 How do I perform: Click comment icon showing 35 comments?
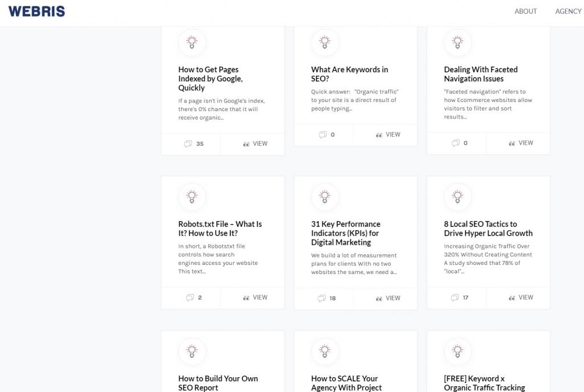[x=188, y=144]
